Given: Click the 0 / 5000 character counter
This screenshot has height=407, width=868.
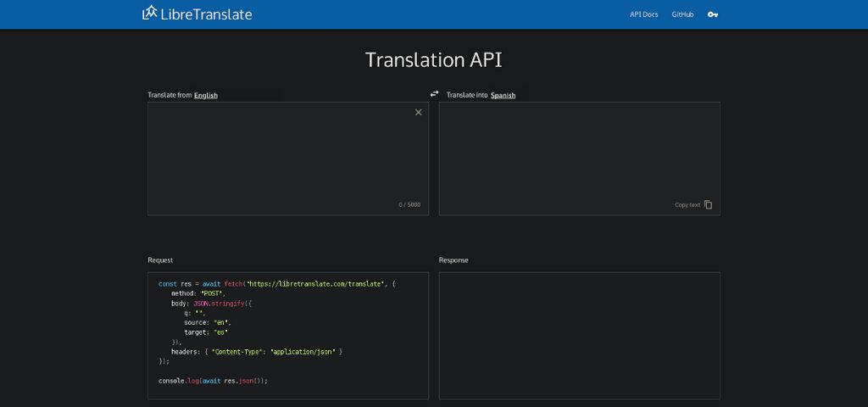Looking at the screenshot, I should click(409, 204).
